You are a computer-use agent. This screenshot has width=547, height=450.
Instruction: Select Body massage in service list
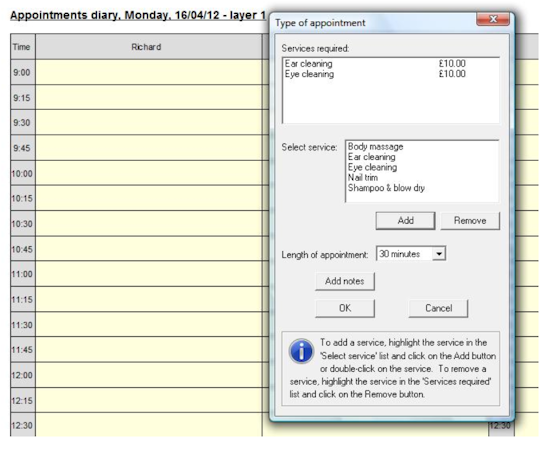375,147
